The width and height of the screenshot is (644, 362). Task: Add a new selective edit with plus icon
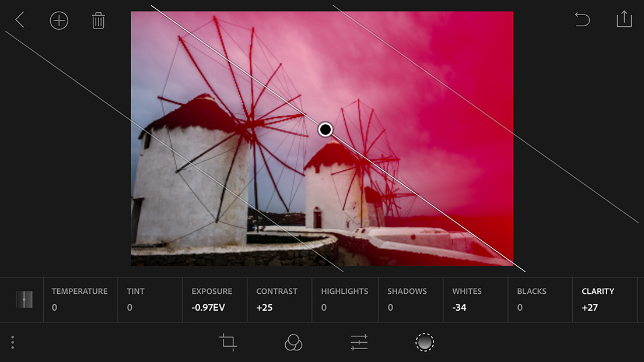point(59,21)
